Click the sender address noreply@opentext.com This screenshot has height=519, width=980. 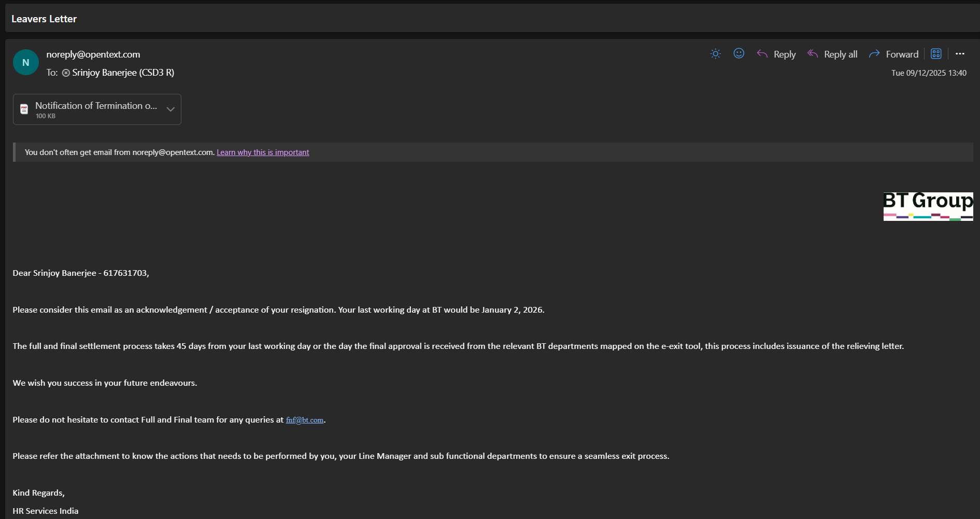93,54
